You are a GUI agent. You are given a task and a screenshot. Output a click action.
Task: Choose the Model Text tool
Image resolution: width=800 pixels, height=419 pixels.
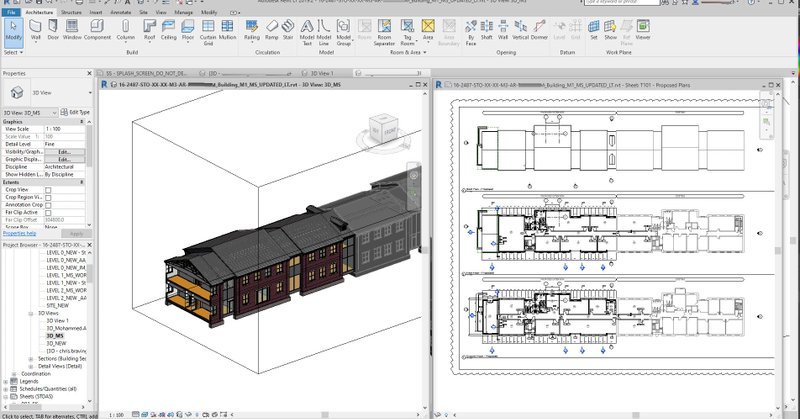pyautogui.click(x=307, y=32)
